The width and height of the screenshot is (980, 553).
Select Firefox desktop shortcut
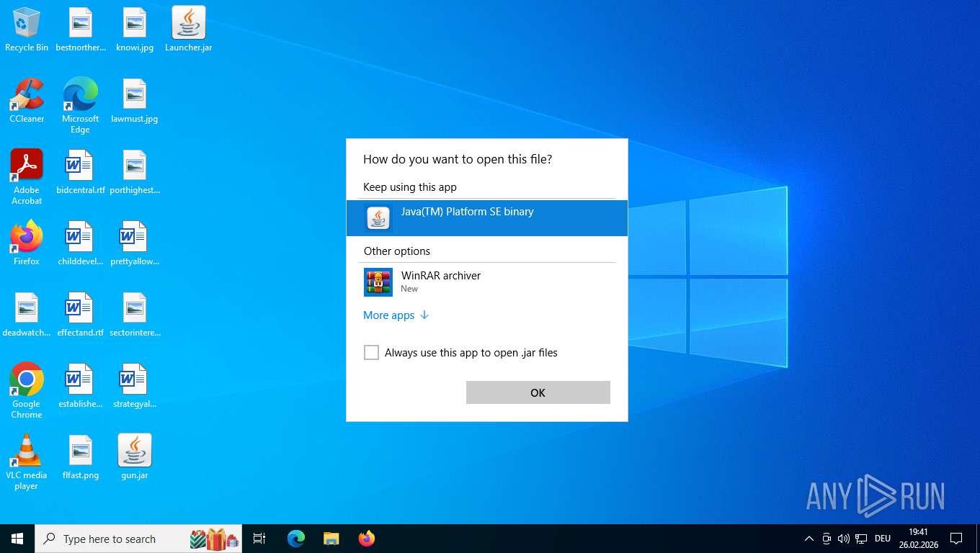[x=27, y=243]
